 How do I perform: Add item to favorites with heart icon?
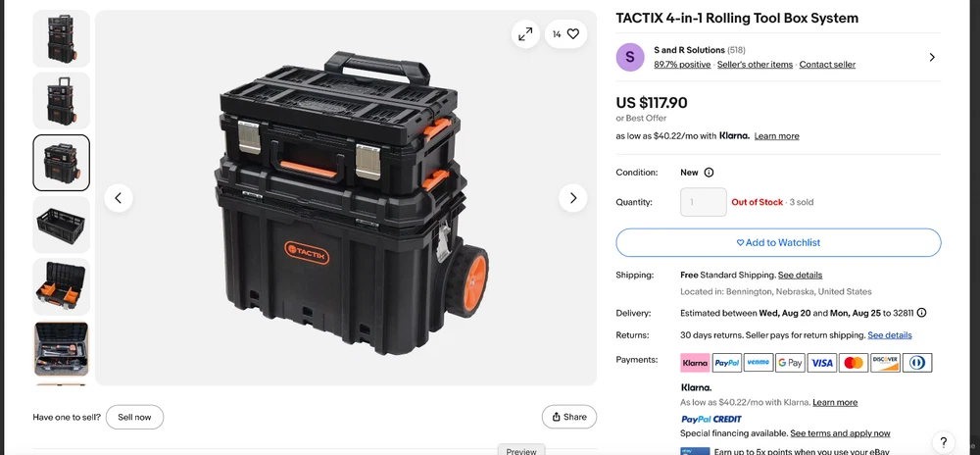566,34
